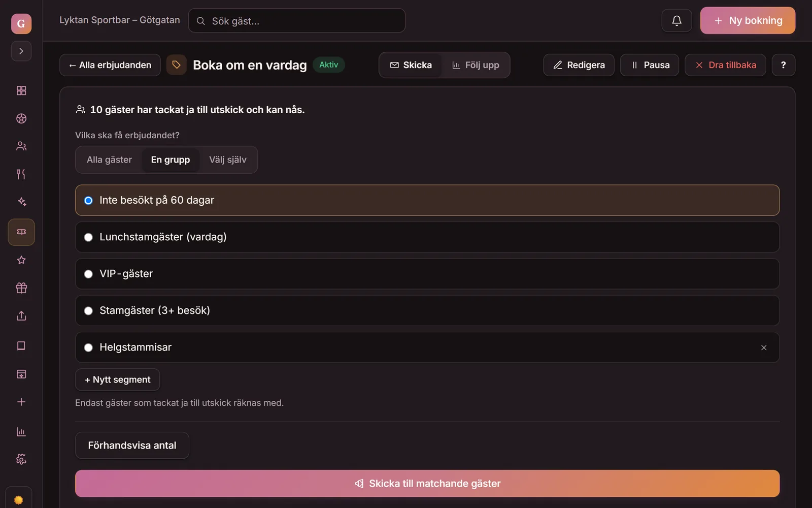The height and width of the screenshot is (508, 812).
Task: Open notifications bell icon
Action: pos(676,20)
